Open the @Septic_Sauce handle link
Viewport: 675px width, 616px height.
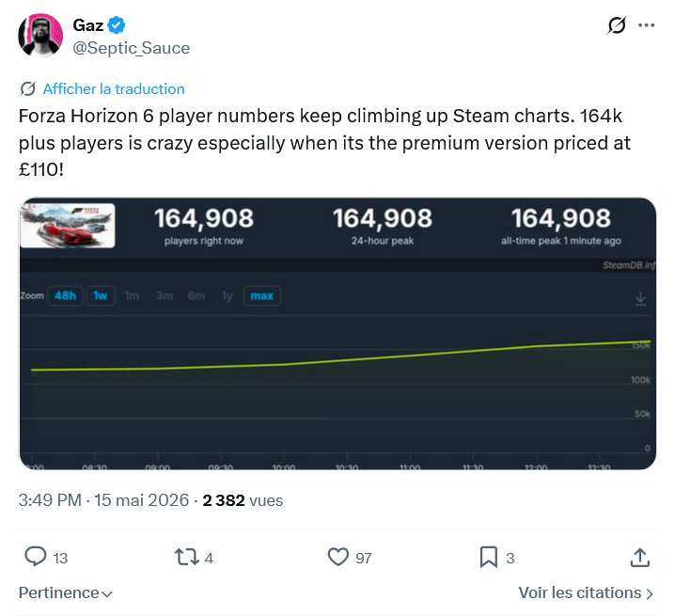131,48
